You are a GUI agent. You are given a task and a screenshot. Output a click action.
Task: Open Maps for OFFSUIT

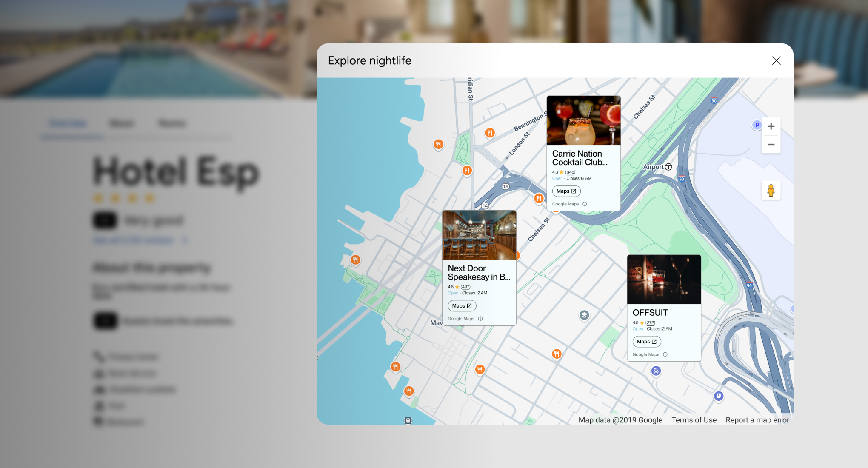(x=646, y=341)
